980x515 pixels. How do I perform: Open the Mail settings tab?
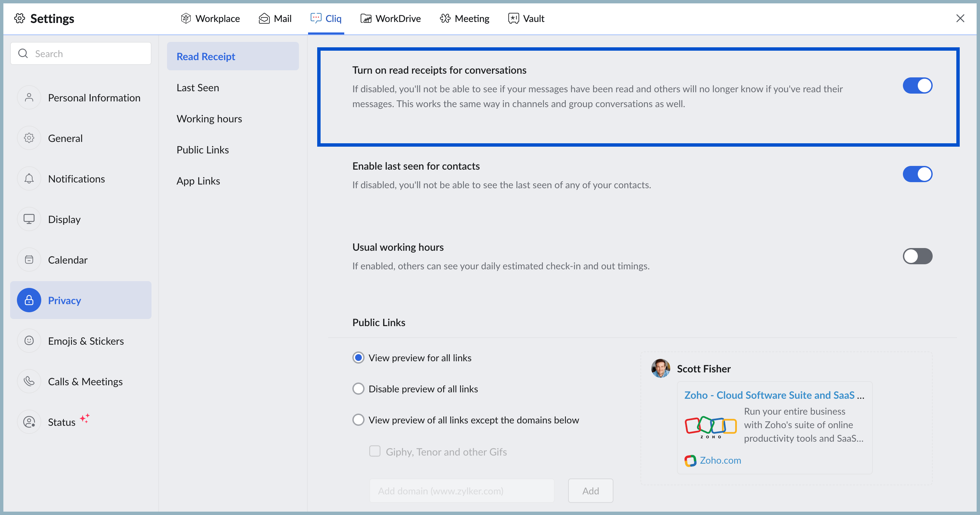coord(275,18)
